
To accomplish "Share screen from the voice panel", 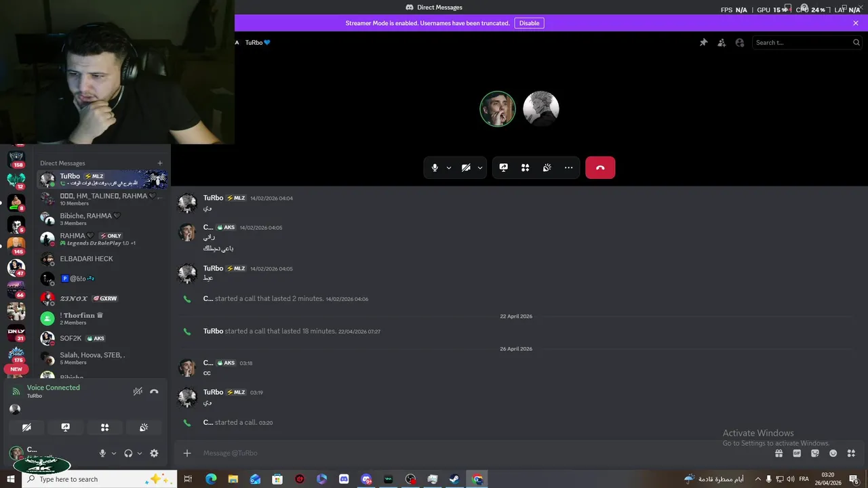I will tap(66, 428).
